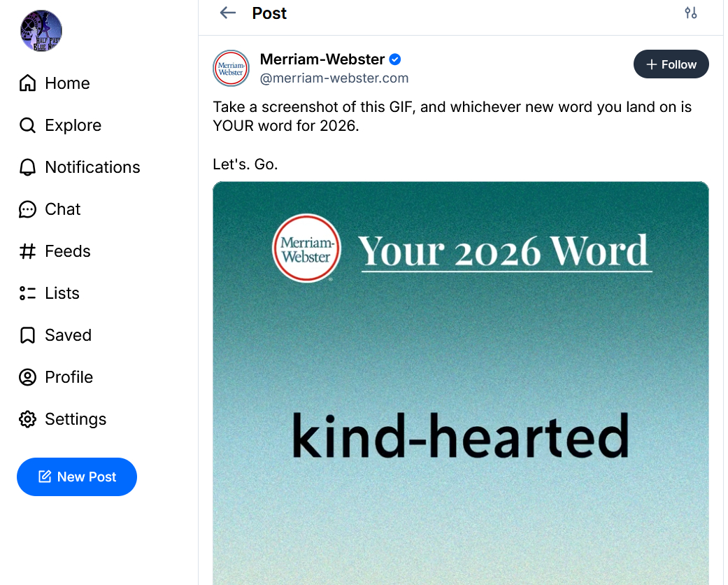Click the Feeds hashtag icon
Viewport: 728px width, 585px height.
tap(27, 251)
